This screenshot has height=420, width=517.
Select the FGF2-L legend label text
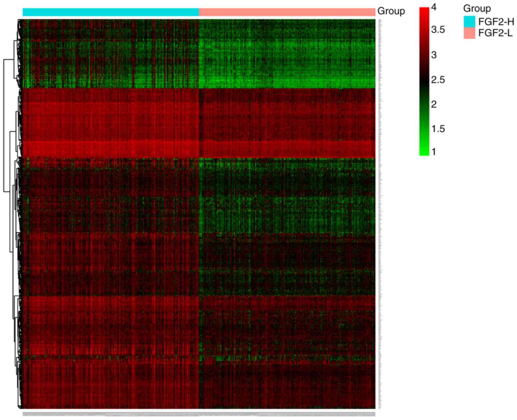pos(495,33)
